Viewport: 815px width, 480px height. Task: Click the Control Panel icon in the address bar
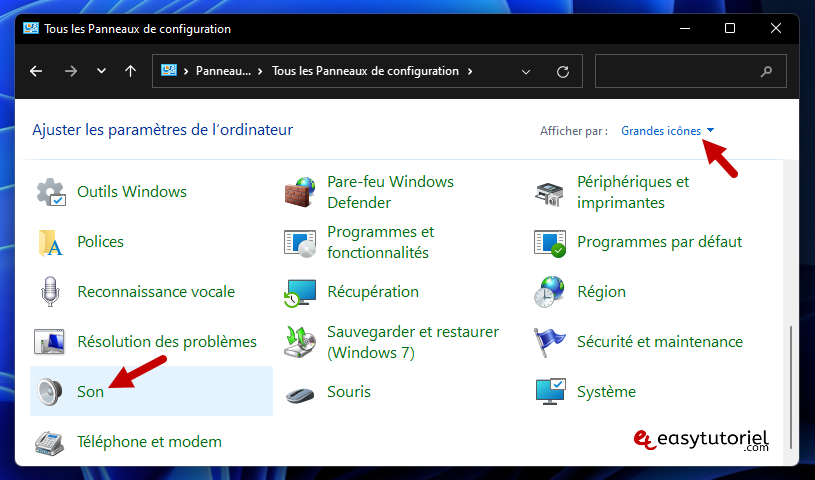point(169,71)
